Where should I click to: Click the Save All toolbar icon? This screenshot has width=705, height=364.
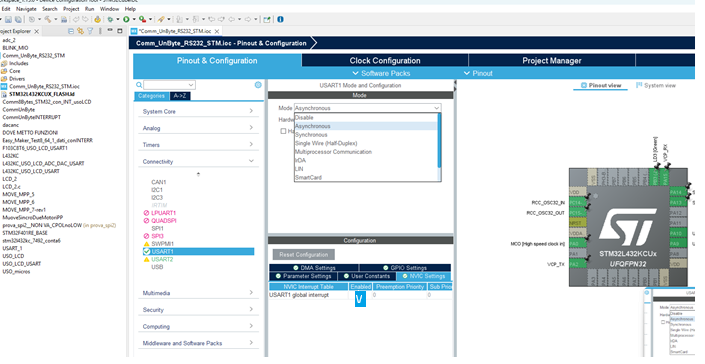tap(18, 19)
